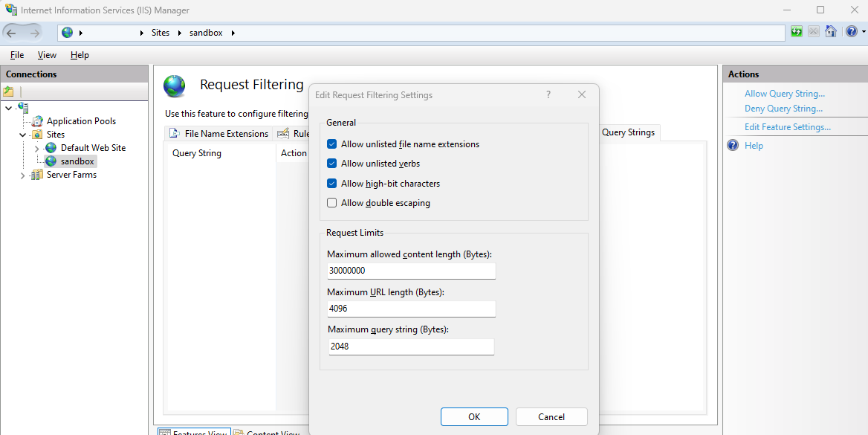Screen dimensions: 868x435
Task: Click the Default Web Site globe icon
Action: point(51,148)
